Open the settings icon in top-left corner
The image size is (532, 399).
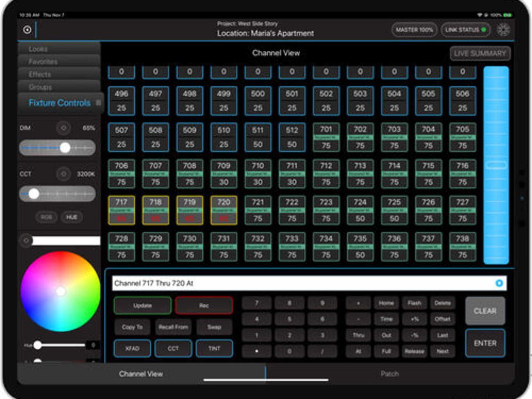27,29
